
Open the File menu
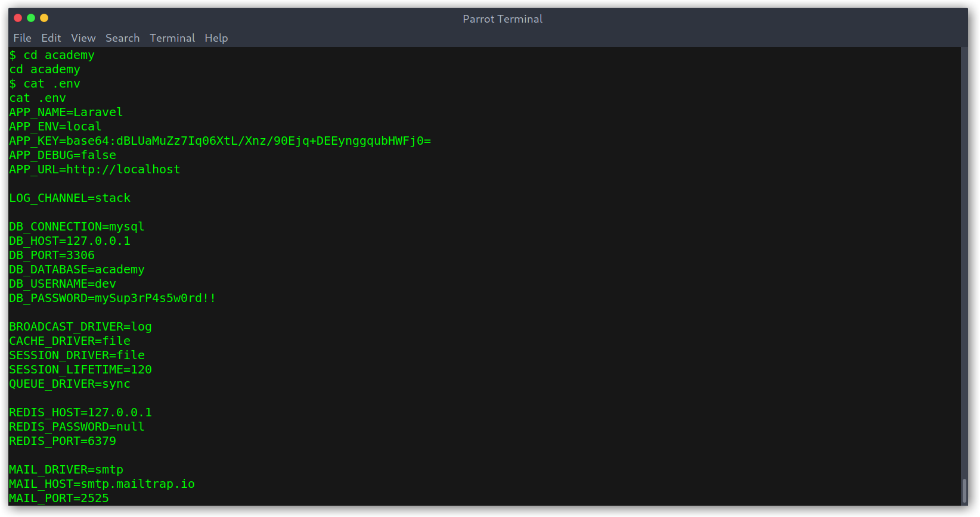[22, 38]
